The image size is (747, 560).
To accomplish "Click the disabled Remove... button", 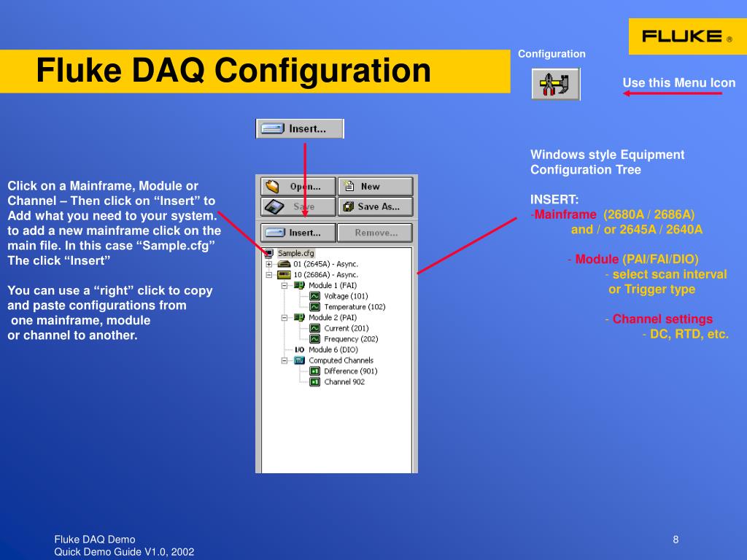I will [x=376, y=233].
